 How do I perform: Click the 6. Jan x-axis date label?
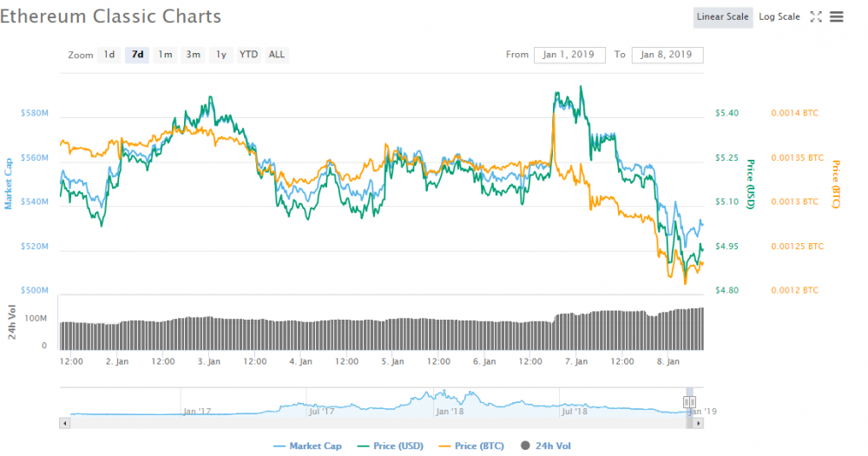point(484,361)
